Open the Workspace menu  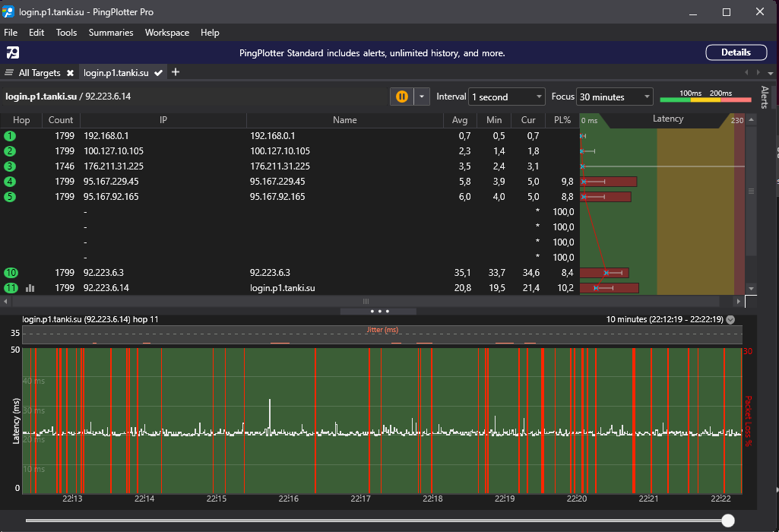point(167,33)
